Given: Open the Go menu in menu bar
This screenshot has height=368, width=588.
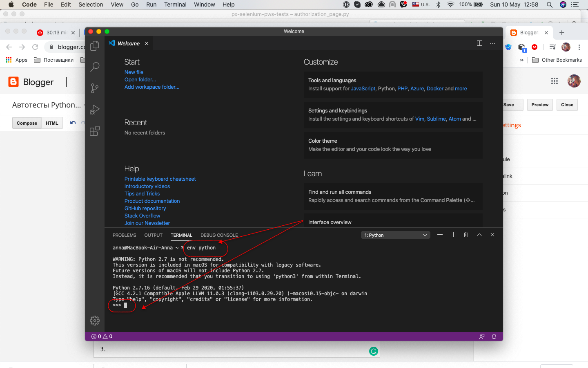Looking at the screenshot, I should (135, 4).
